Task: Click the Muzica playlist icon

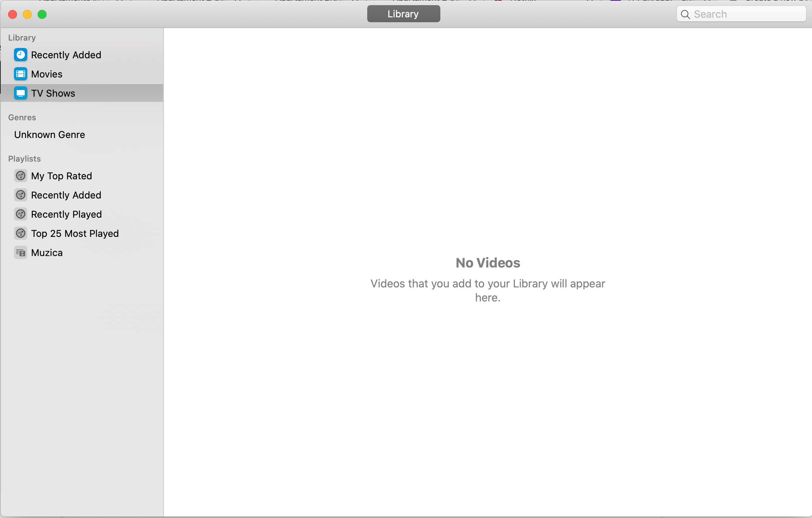Action: click(x=21, y=253)
